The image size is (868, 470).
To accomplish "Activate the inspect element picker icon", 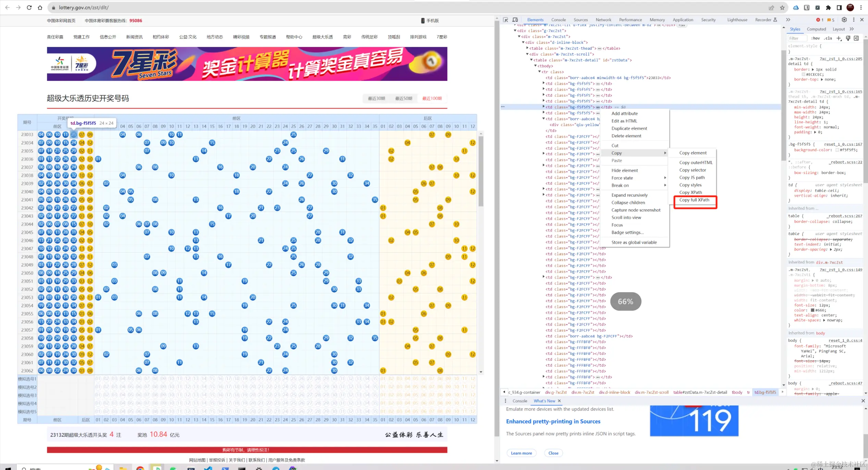I will [x=505, y=20].
